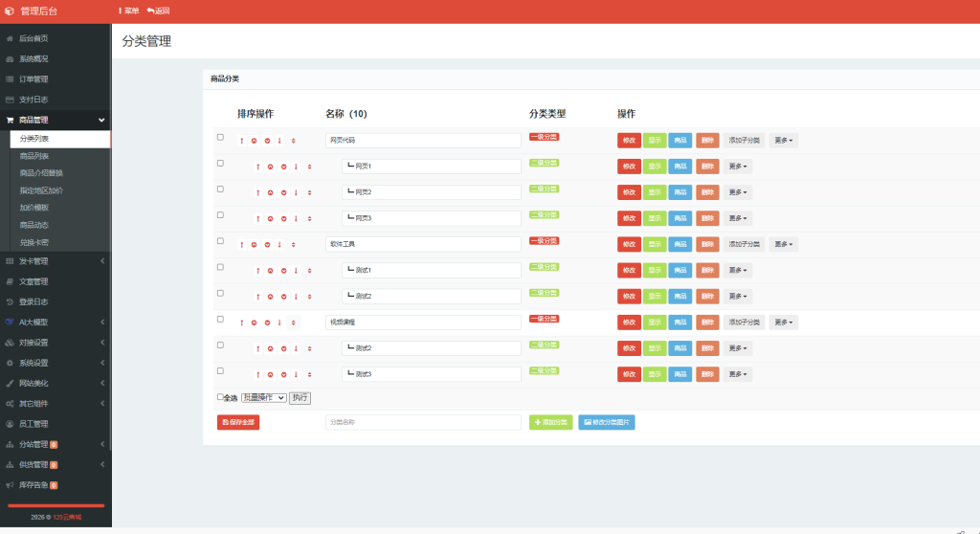Expand the 发卡管理 sidebar menu
The width and height of the screenshot is (980, 534).
tap(56, 261)
